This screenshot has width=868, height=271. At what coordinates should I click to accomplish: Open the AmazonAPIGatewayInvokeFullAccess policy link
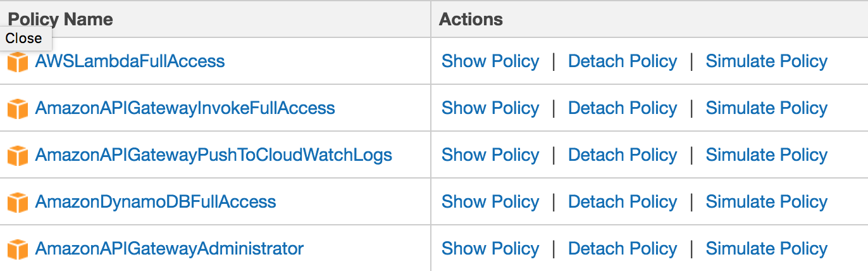coord(185,108)
